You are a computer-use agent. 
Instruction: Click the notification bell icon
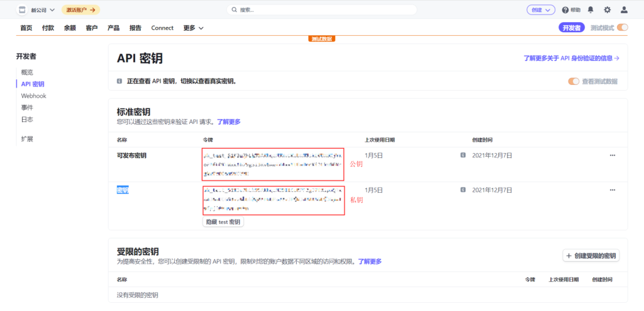[x=591, y=10]
